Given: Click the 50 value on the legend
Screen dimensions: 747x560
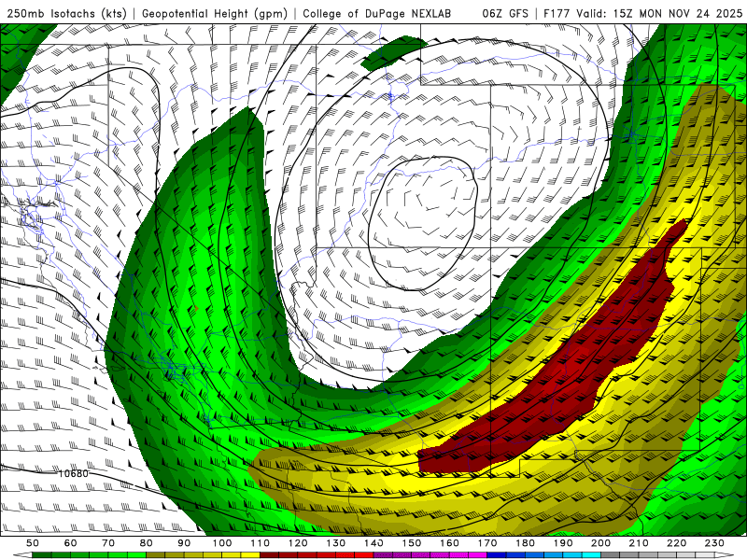Looking at the screenshot, I should pos(33,543).
